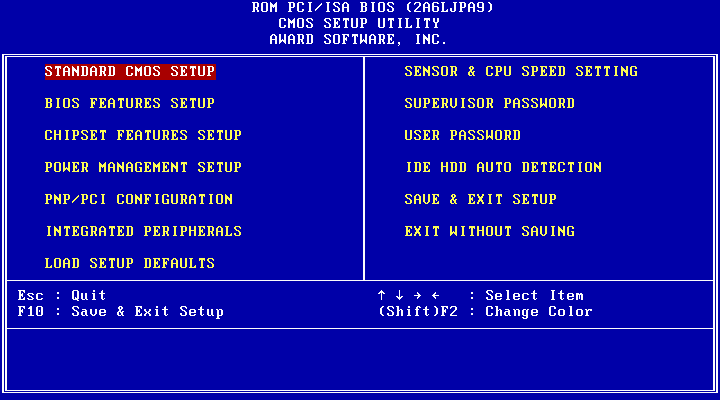Select PNP/PCI CONFIGURATION
Image resolution: width=720 pixels, height=400 pixels.
click(139, 199)
